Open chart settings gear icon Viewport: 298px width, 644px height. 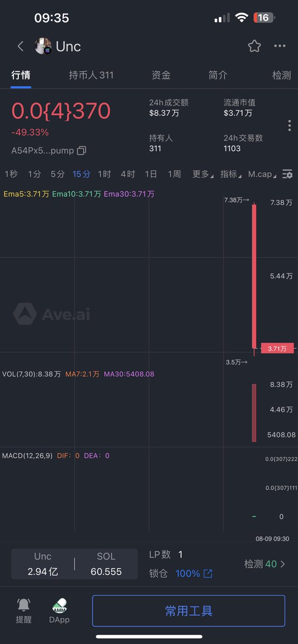pos(288,174)
